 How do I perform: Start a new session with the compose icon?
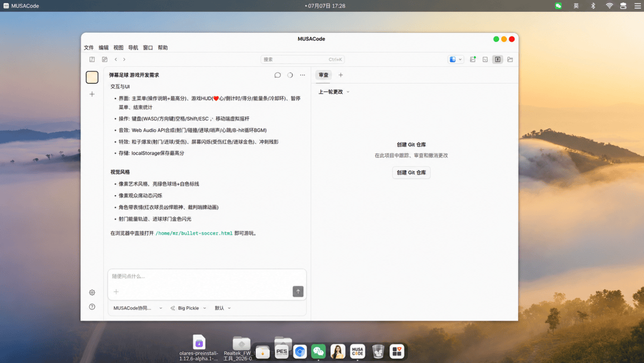click(105, 59)
